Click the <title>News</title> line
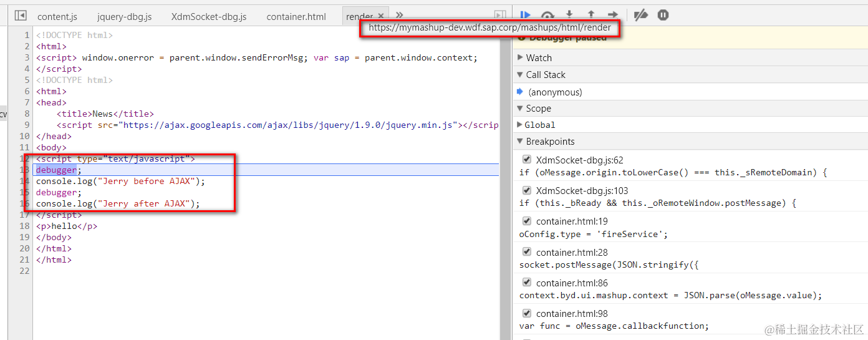The image size is (868, 340). coord(105,114)
